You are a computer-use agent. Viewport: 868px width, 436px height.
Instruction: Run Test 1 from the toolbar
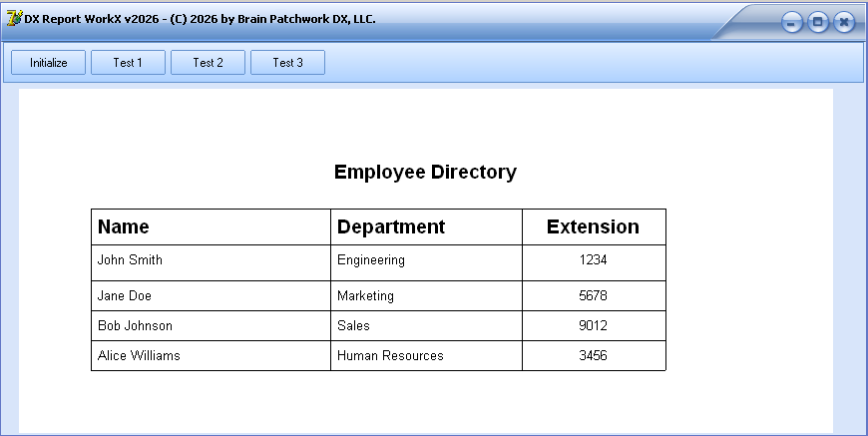(128, 63)
